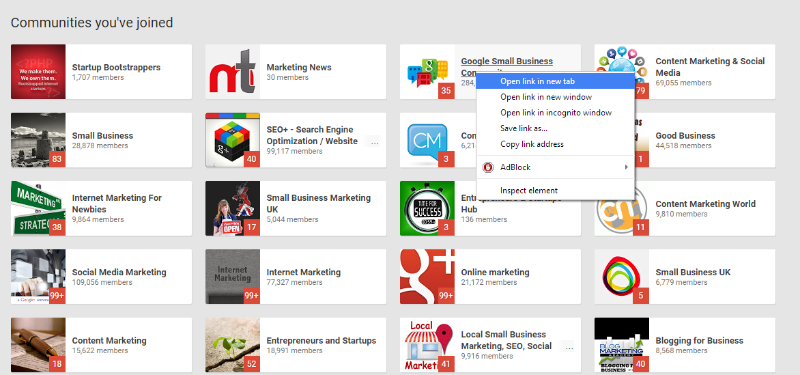Screen dimensions: 800x375
Task: Click the 5 badge on Small Business UK
Action: click(x=641, y=296)
